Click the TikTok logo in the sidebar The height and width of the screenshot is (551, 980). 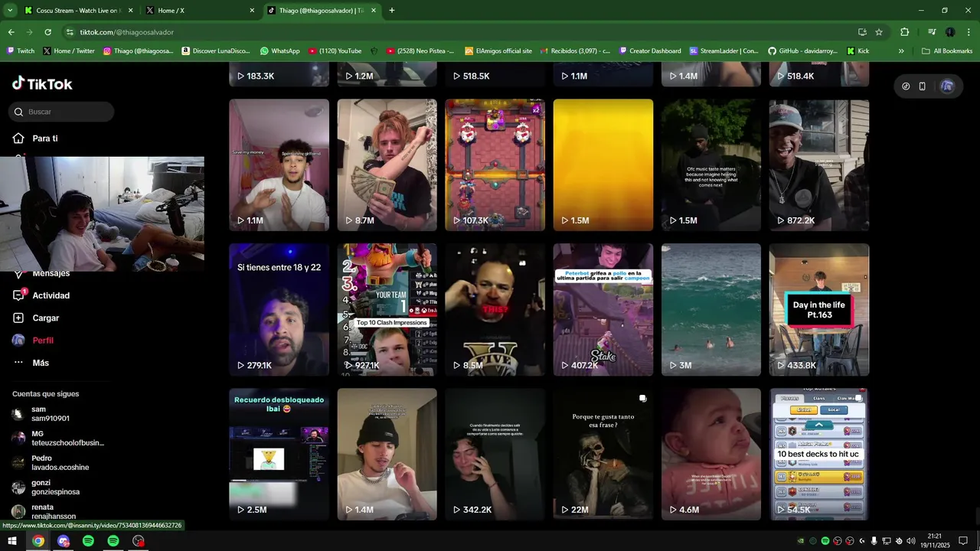click(42, 84)
